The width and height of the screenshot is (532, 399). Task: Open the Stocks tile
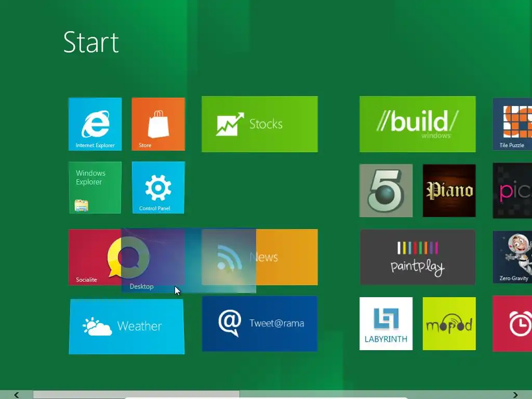click(260, 124)
